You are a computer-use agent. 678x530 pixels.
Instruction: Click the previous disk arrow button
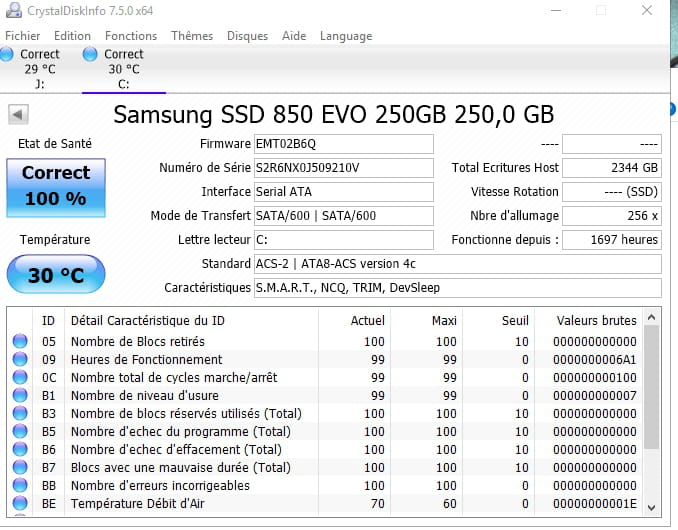[x=17, y=114]
